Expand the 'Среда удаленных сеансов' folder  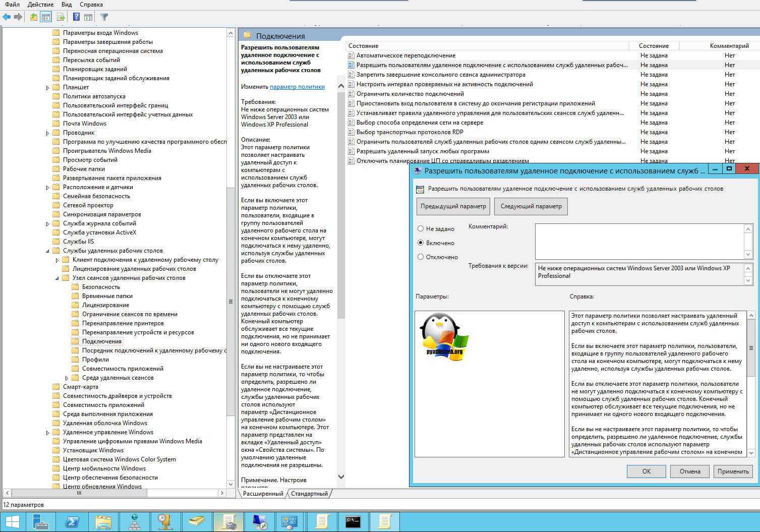click(67, 378)
